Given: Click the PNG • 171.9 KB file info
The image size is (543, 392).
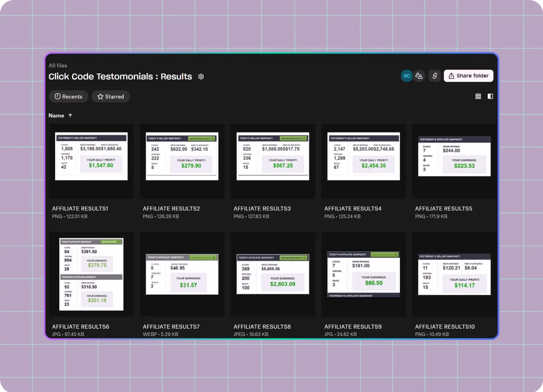Looking at the screenshot, I should pos(431,217).
